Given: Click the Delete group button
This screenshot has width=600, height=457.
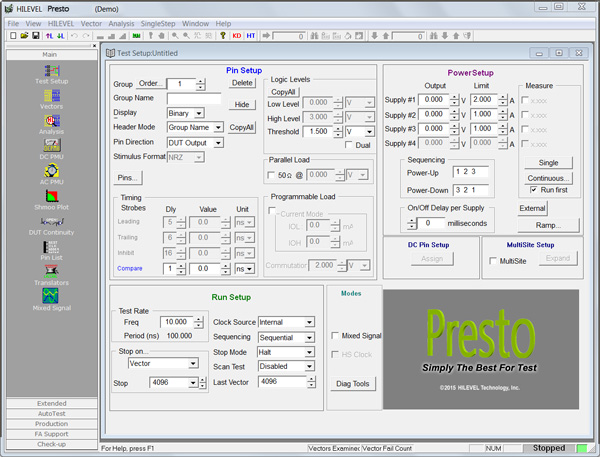Looking at the screenshot, I should coord(242,83).
